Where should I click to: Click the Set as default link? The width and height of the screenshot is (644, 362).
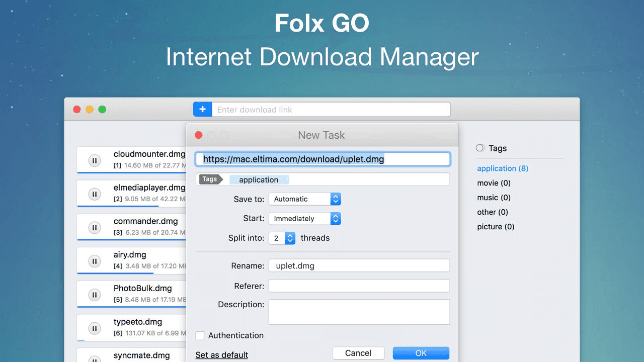coord(222,355)
